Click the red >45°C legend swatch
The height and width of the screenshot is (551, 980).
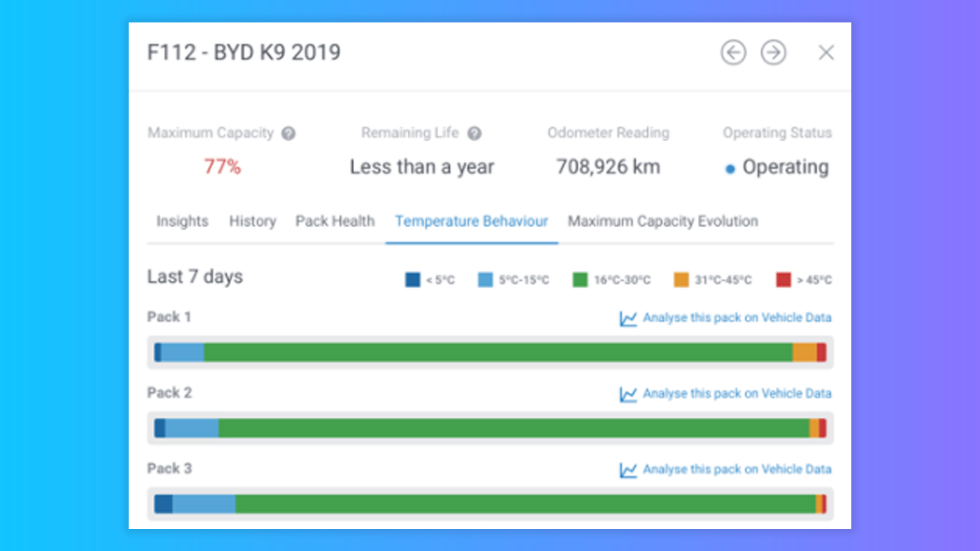[x=783, y=280]
